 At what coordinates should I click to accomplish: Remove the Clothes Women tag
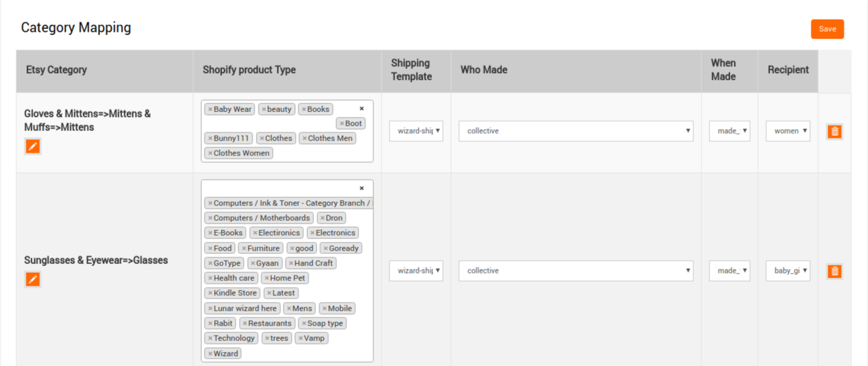(210, 153)
